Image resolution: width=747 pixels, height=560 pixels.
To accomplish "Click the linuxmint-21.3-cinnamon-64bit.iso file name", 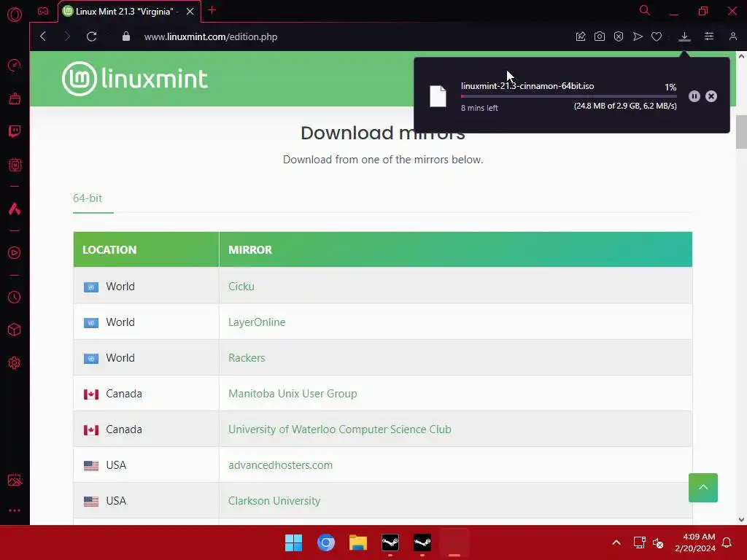I will click(x=527, y=86).
